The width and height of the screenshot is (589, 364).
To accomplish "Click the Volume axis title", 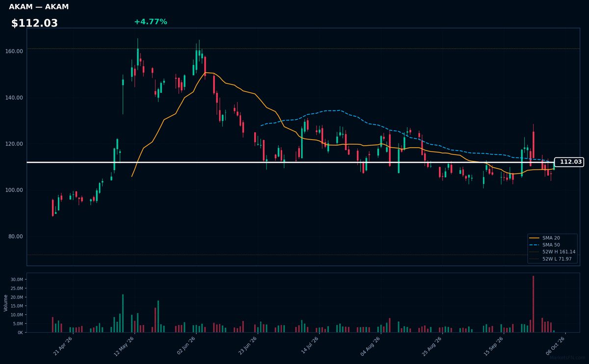I will 5,303.
